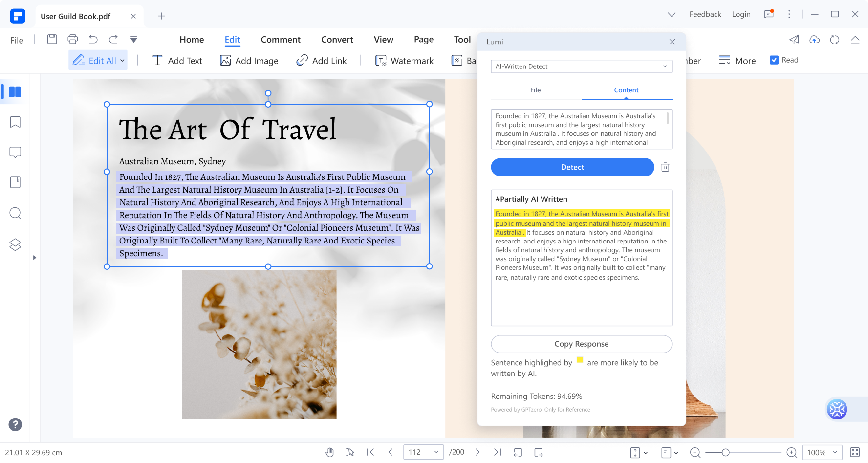Switch to the selection cursor tool
This screenshot has height=463, width=868.
[x=350, y=452]
